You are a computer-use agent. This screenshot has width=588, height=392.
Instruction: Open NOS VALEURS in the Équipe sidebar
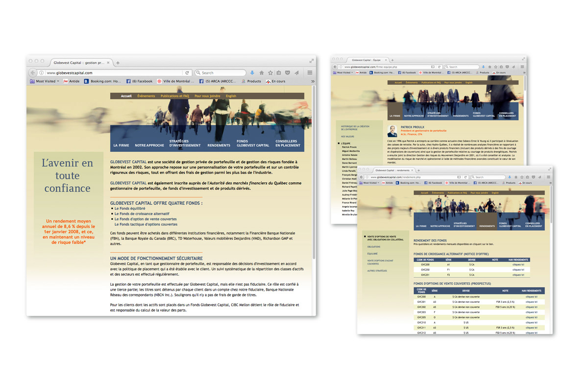347,137
